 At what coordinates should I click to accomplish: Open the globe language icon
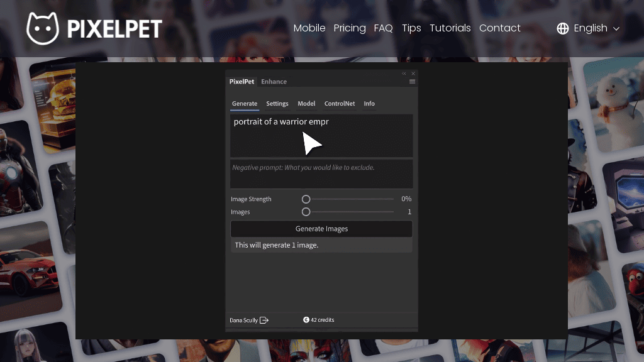[562, 28]
